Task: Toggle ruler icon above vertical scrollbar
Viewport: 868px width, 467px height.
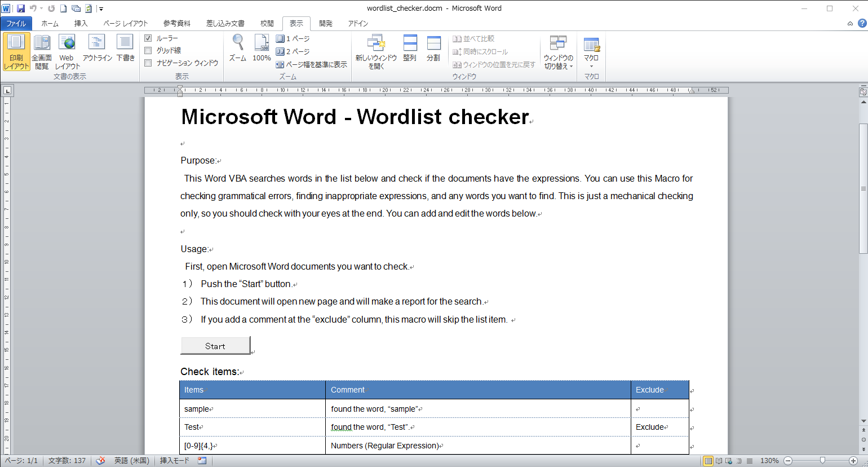Action: [x=863, y=92]
